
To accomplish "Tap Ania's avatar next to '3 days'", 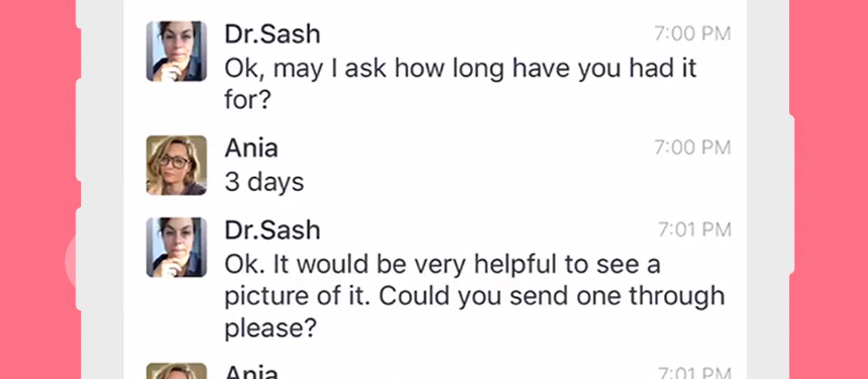I will point(176,165).
